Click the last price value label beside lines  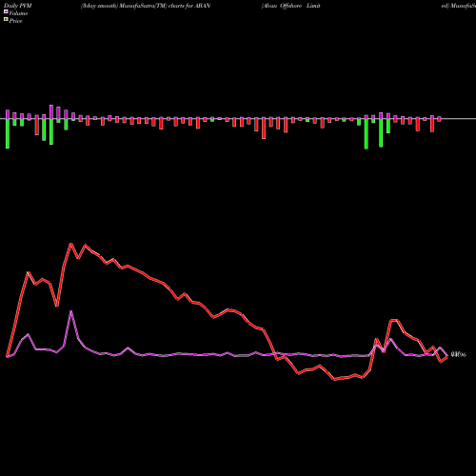point(458,355)
